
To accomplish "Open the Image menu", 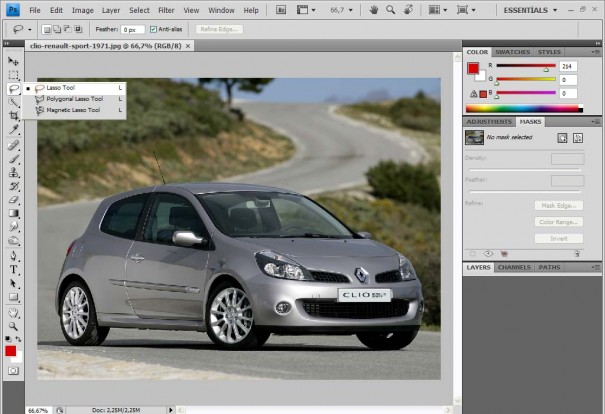I will click(x=83, y=10).
